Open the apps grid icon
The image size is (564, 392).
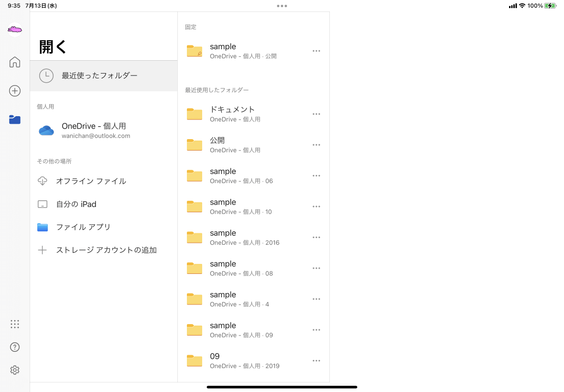pyautogui.click(x=15, y=324)
